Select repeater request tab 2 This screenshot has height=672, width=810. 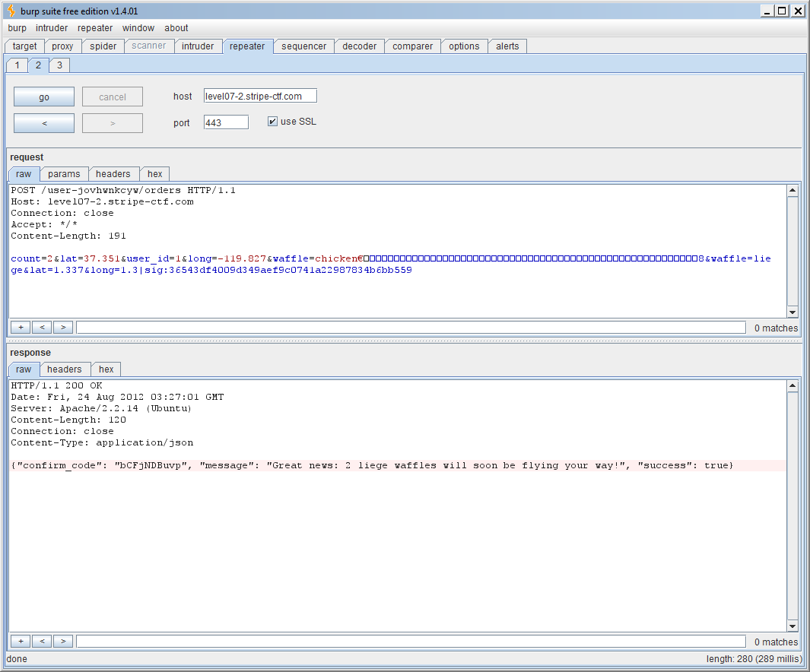pos(38,65)
